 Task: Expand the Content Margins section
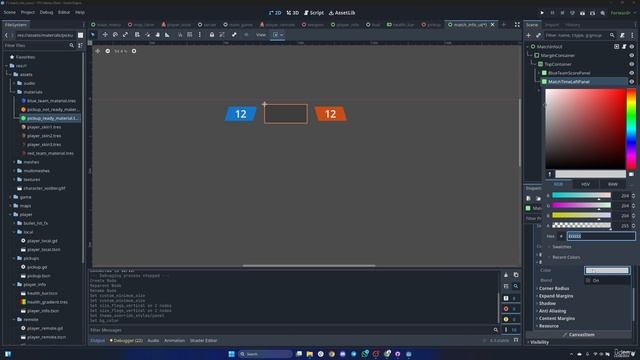(557, 318)
